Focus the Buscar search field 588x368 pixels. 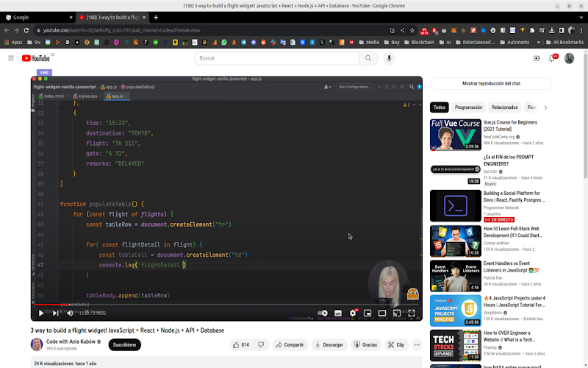pos(277,58)
